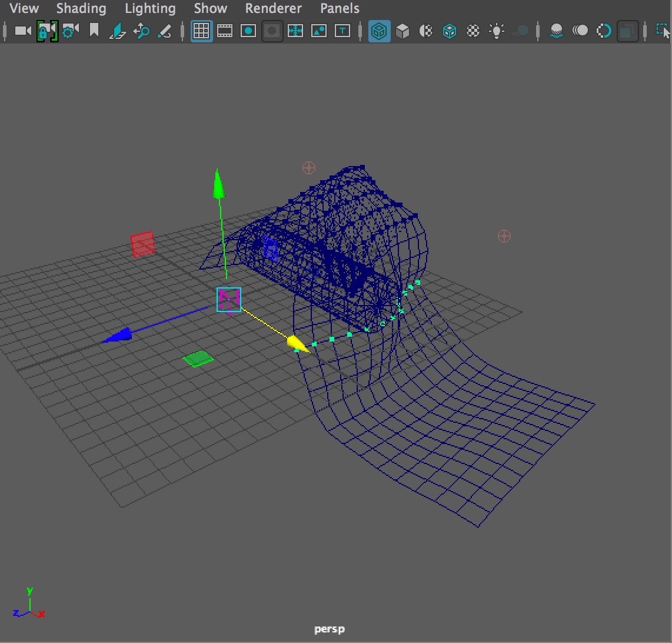This screenshot has width=672, height=643.
Task: Click the Textured checkerboard sphere icon
Action: coord(473,31)
